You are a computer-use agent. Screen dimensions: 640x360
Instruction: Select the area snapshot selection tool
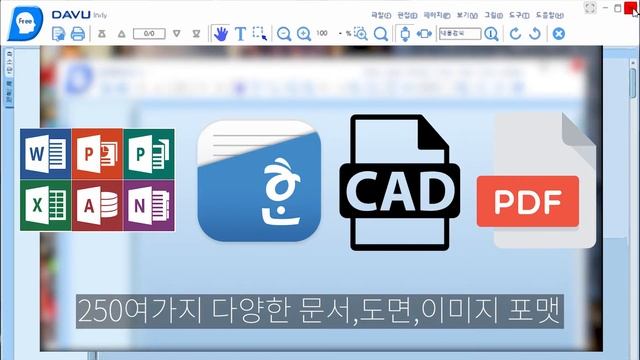point(260,33)
